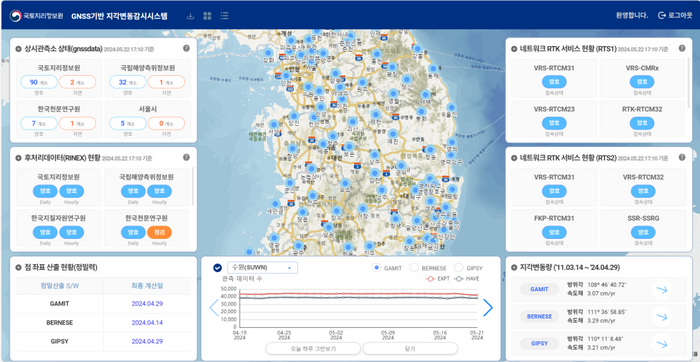Image resolution: width=700 pixels, height=362 pixels.
Task: Switch to list view icon
Action: coord(224,16)
